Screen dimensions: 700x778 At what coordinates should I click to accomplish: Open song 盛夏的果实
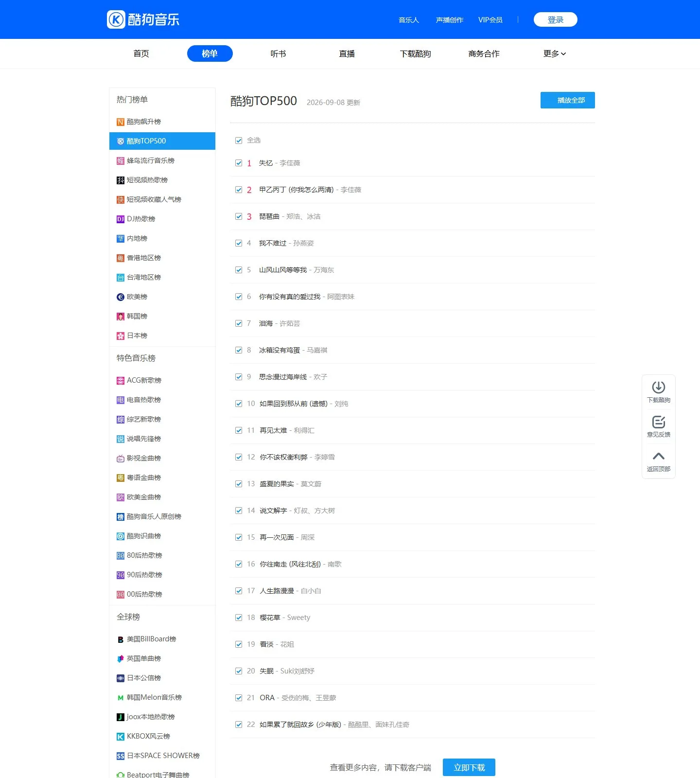click(277, 484)
